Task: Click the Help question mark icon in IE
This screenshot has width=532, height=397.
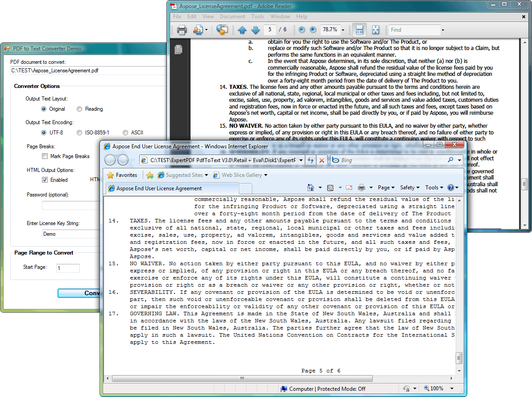Action: (x=451, y=188)
